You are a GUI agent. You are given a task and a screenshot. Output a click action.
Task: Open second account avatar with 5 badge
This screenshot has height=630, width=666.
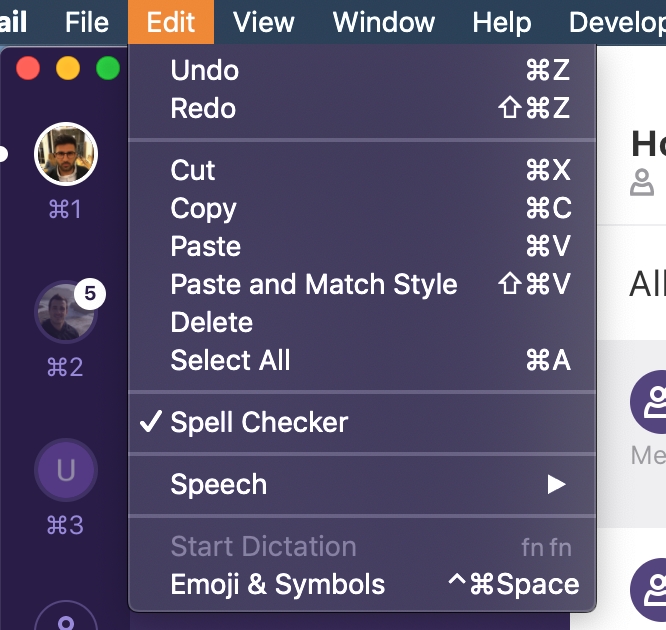point(66,311)
